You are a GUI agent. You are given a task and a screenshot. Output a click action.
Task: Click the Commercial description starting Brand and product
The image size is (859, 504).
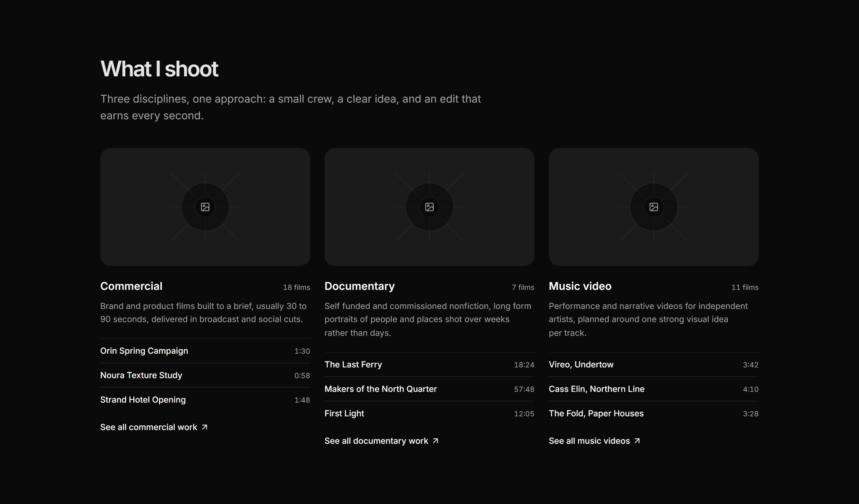pos(203,313)
